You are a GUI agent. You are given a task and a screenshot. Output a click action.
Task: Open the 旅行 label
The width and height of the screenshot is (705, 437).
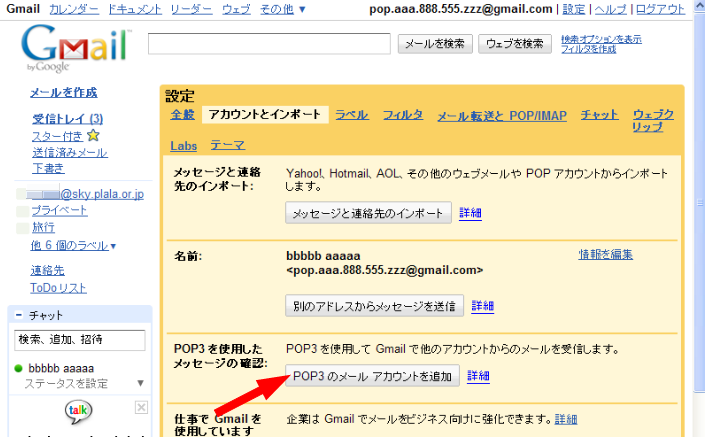coord(43,227)
